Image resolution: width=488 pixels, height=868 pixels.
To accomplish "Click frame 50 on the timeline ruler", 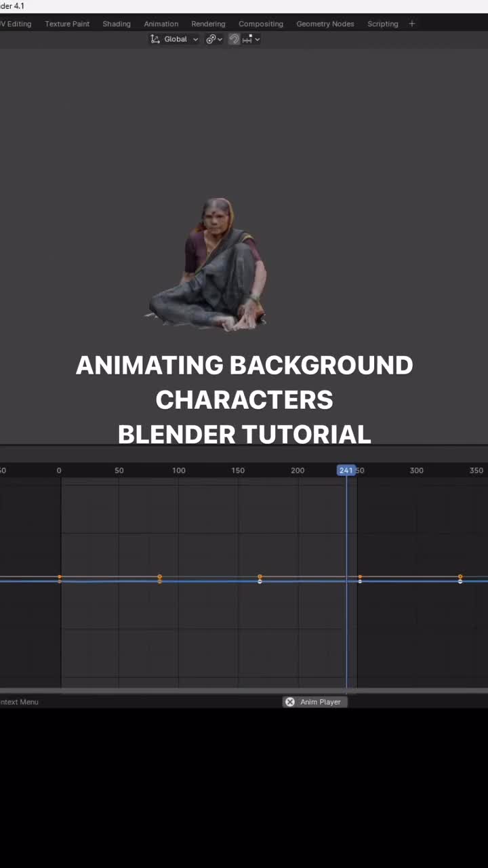I will coord(119,470).
